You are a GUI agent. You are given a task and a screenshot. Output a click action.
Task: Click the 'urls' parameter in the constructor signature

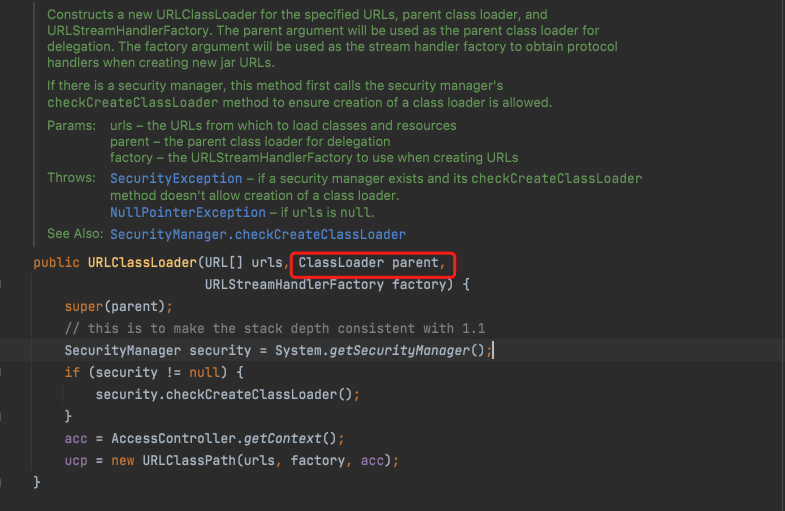click(x=267, y=263)
